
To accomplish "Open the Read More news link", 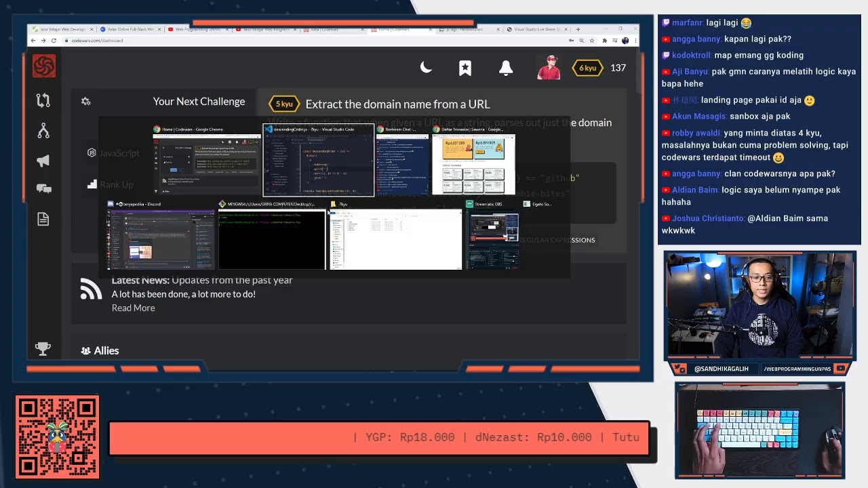I will click(133, 308).
